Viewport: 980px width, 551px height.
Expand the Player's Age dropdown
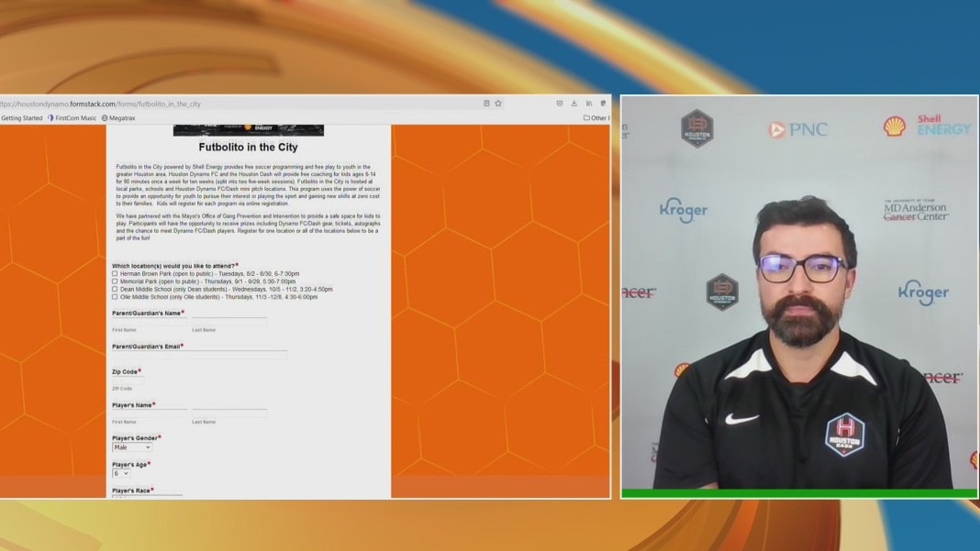(x=121, y=473)
